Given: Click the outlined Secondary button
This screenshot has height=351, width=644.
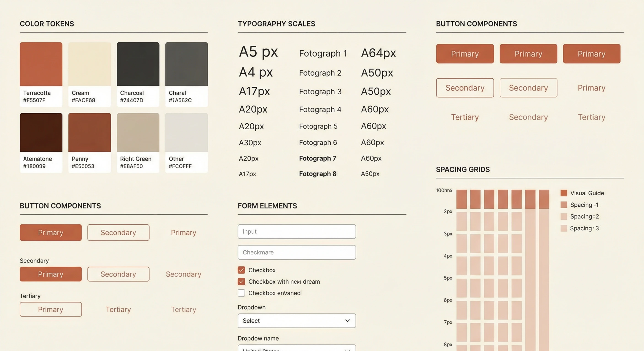Looking at the screenshot, I should (x=118, y=232).
